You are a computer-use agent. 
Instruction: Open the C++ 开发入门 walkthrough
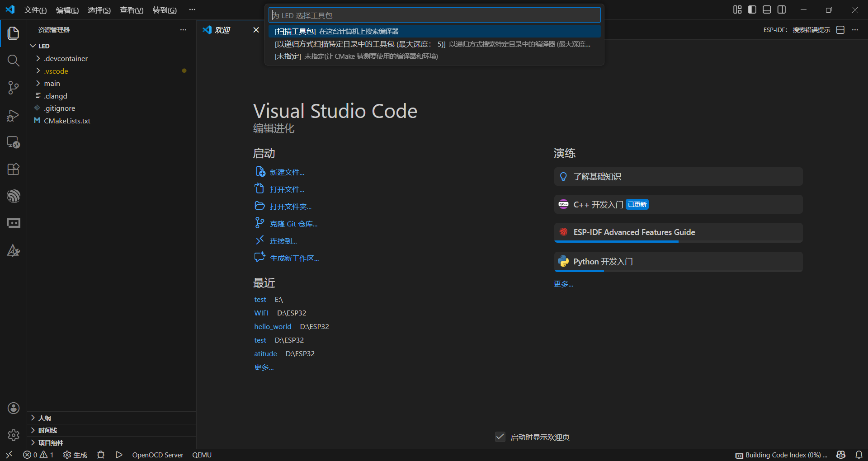(x=678, y=204)
